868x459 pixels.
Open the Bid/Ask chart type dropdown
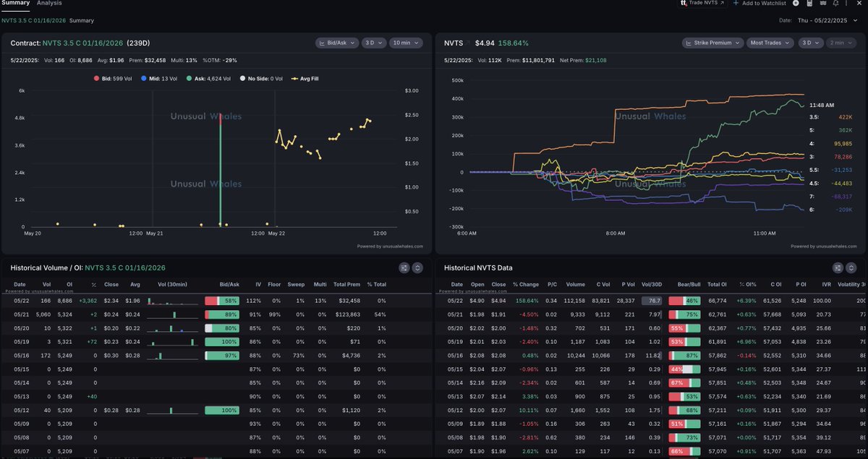point(337,43)
